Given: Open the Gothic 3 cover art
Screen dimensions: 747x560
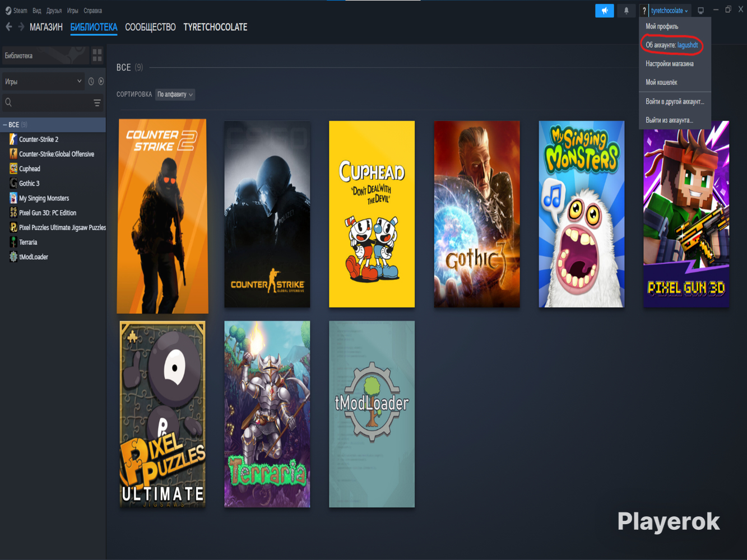Looking at the screenshot, I should [477, 214].
